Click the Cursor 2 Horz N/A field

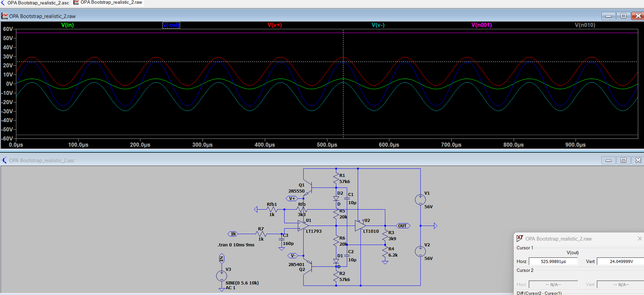553,284
